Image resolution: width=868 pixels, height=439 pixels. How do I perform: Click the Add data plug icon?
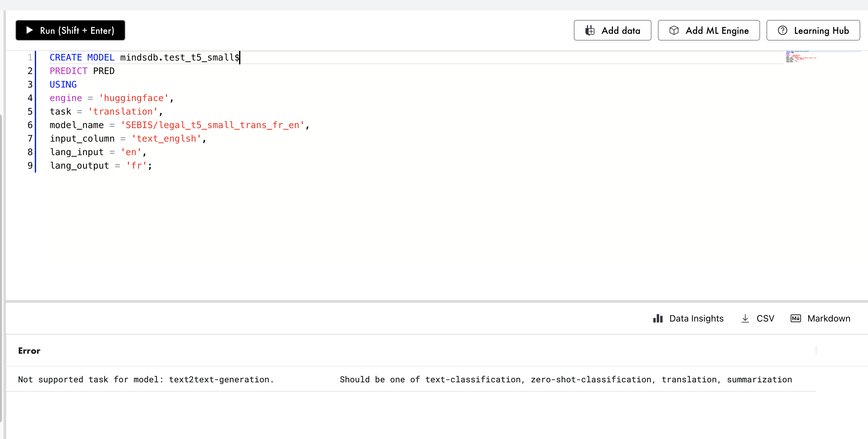click(x=590, y=30)
